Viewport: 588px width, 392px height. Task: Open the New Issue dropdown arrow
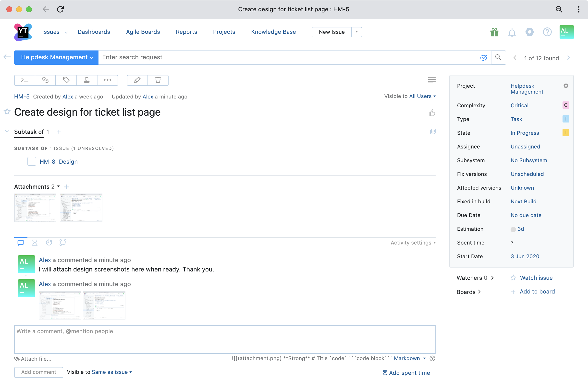tap(357, 32)
